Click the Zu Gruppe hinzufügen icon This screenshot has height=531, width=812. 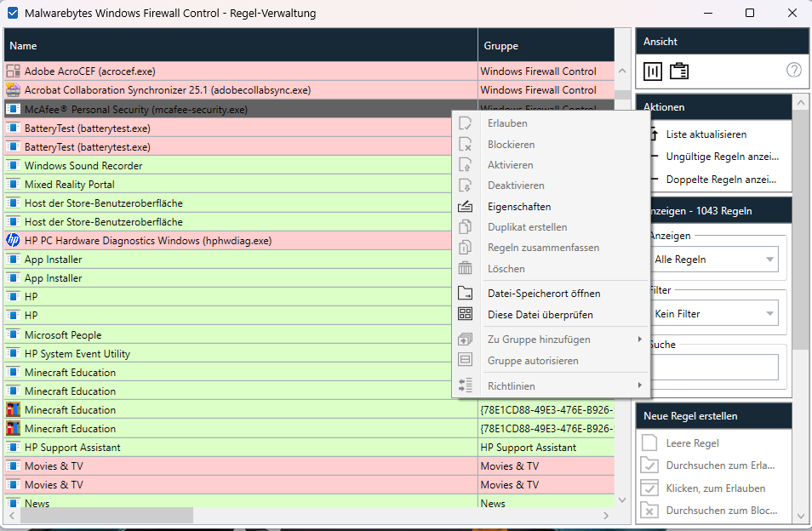[465, 340]
